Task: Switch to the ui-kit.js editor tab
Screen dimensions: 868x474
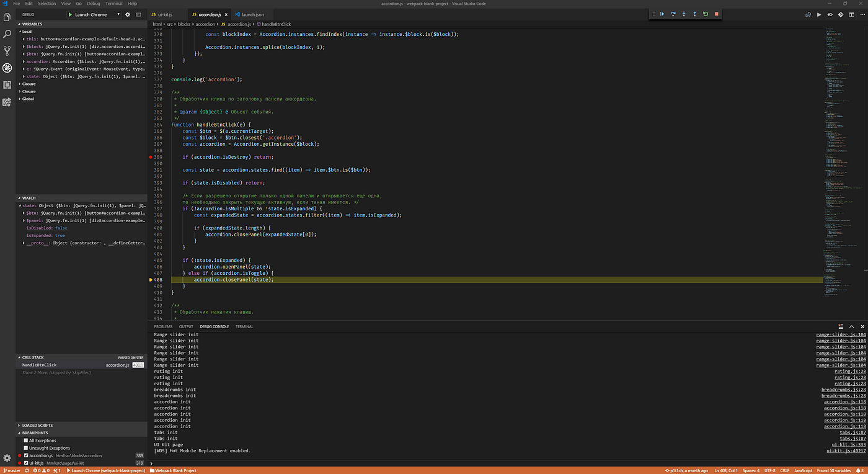Action: point(169,14)
